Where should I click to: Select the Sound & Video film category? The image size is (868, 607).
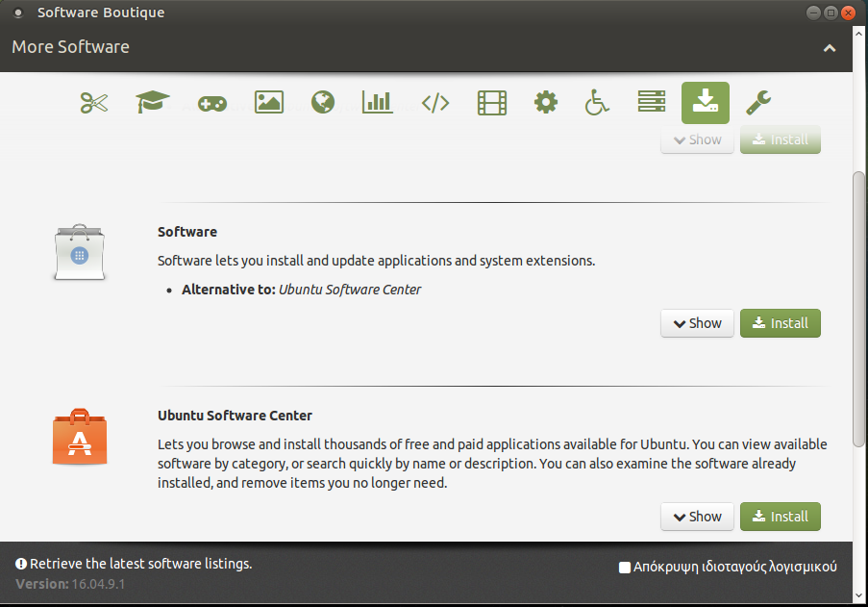492,102
